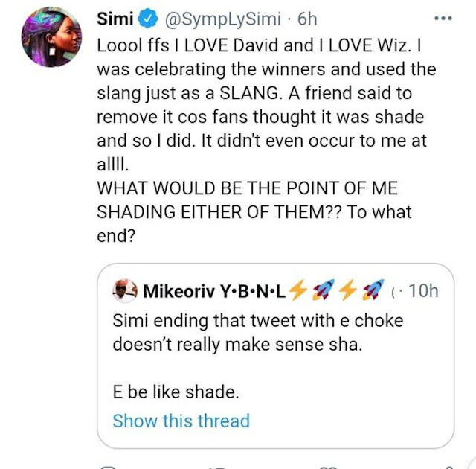Image resolution: width=476 pixels, height=469 pixels.
Task: Click the second lightning bolt emoji in quoted name
Action: click(x=348, y=290)
